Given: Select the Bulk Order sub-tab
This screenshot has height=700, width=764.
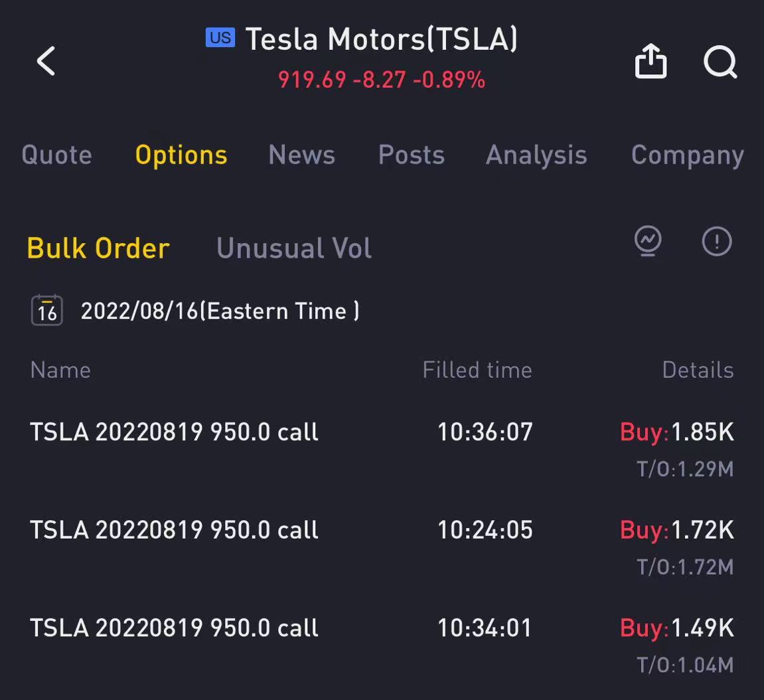Looking at the screenshot, I should 98,248.
